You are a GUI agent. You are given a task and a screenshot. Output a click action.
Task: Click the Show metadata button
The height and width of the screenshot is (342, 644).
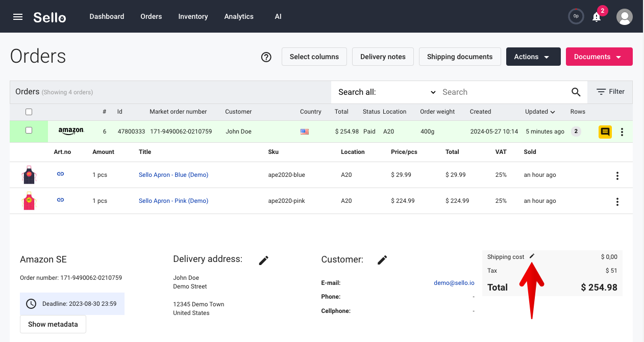click(53, 324)
